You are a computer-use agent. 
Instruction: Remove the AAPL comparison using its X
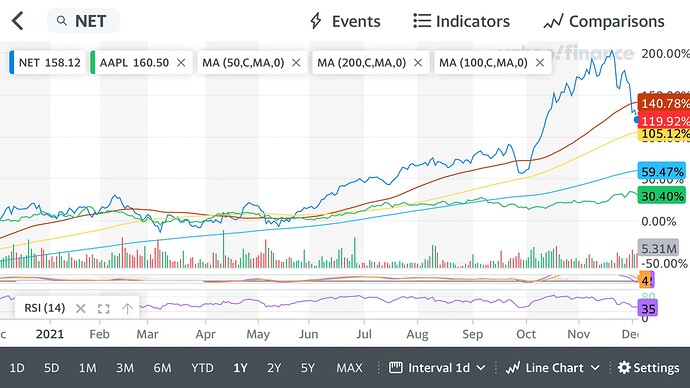click(x=181, y=63)
